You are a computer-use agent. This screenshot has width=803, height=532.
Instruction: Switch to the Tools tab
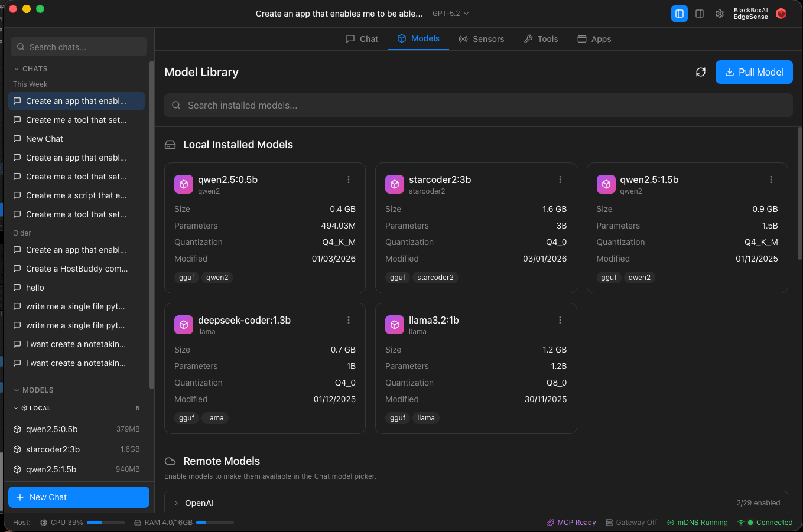pyautogui.click(x=541, y=39)
